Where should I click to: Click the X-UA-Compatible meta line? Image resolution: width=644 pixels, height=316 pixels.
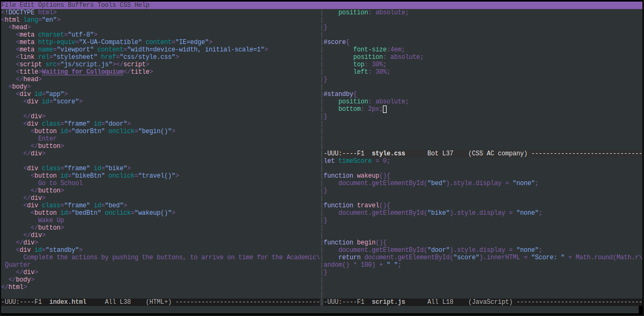[114, 42]
